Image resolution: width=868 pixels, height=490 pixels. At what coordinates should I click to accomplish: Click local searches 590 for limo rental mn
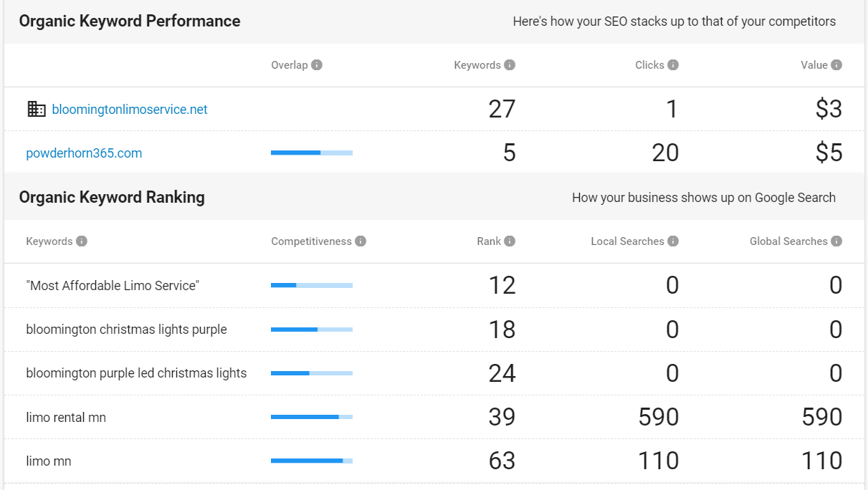[659, 417]
